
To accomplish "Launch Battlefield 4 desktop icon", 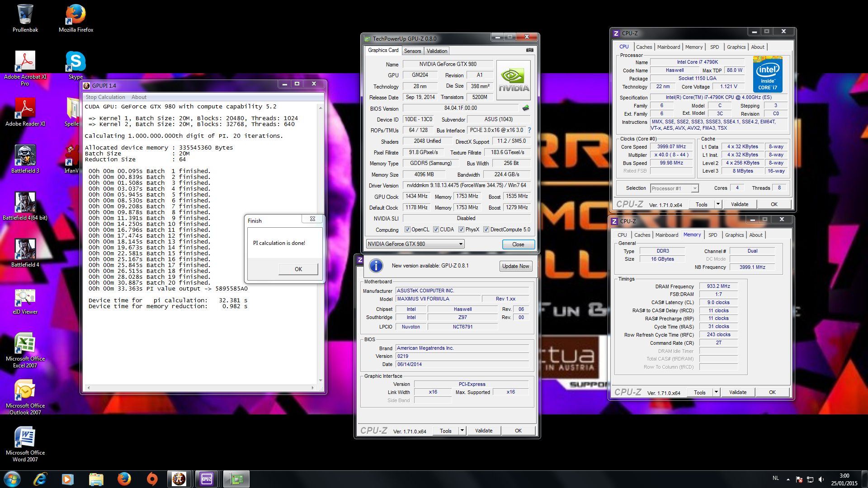I will tap(25, 253).
